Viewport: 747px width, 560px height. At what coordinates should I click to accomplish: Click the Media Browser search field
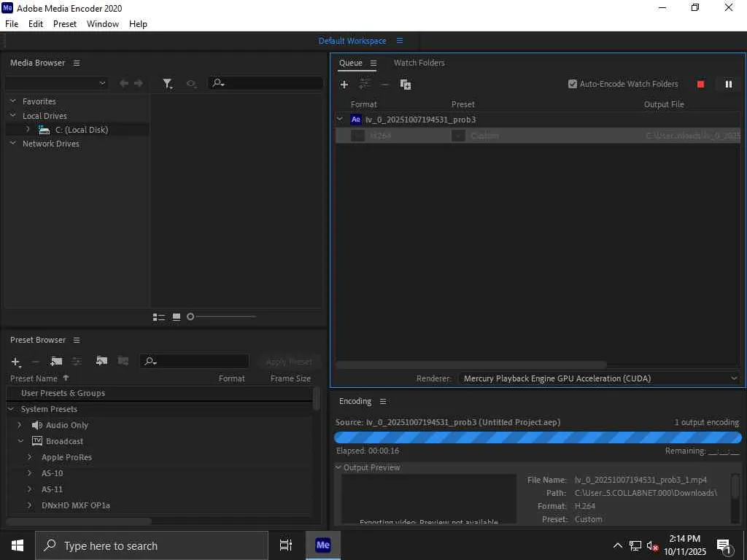[266, 83]
